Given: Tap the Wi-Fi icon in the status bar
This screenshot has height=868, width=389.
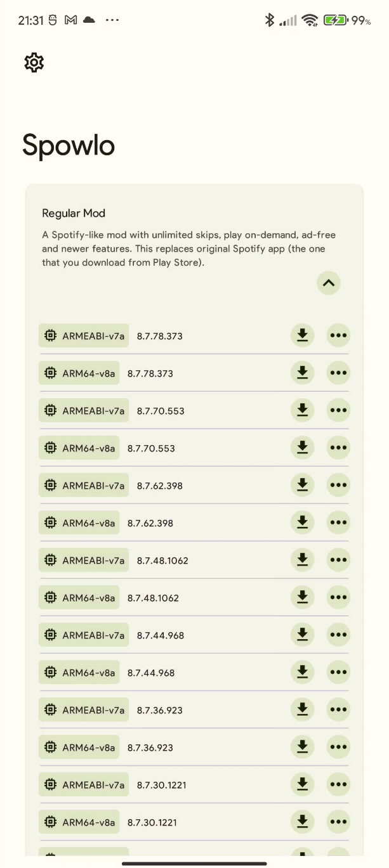Looking at the screenshot, I should [309, 20].
